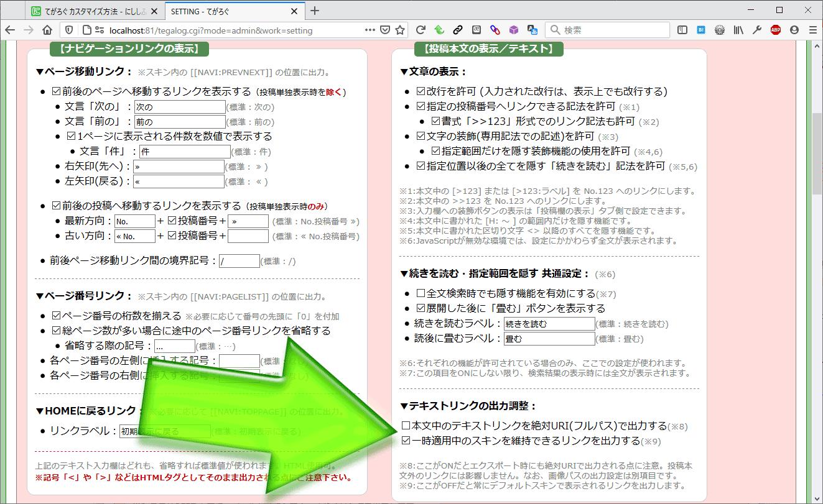823x504 pixels.
Task: Toggle 前後の投稿へ移動するリンクを表示する checkbox
Action: [56, 206]
